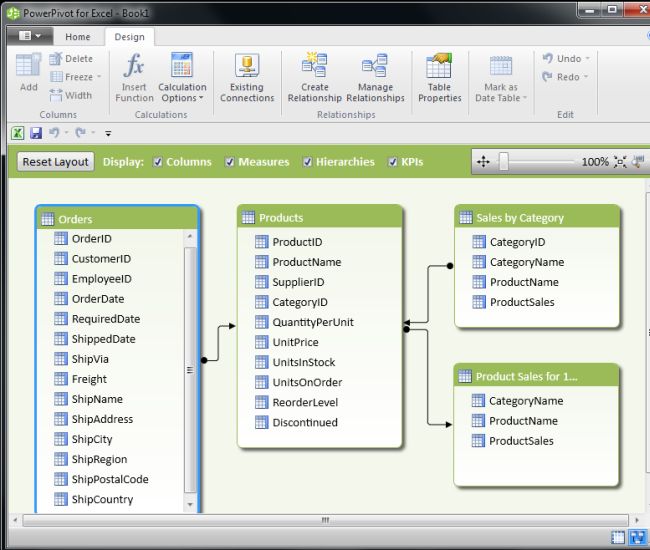650x550 pixels.
Task: Click Orders table scroll up arrow
Action: tap(190, 236)
